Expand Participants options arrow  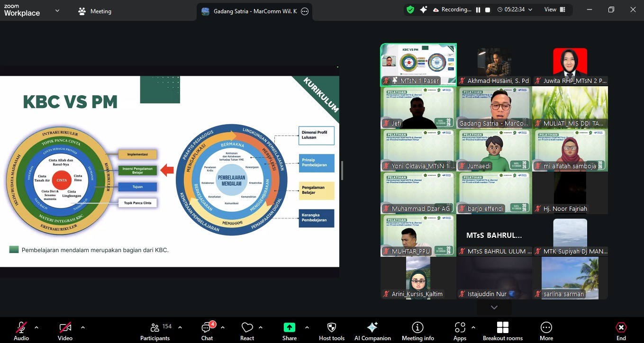coord(180,327)
